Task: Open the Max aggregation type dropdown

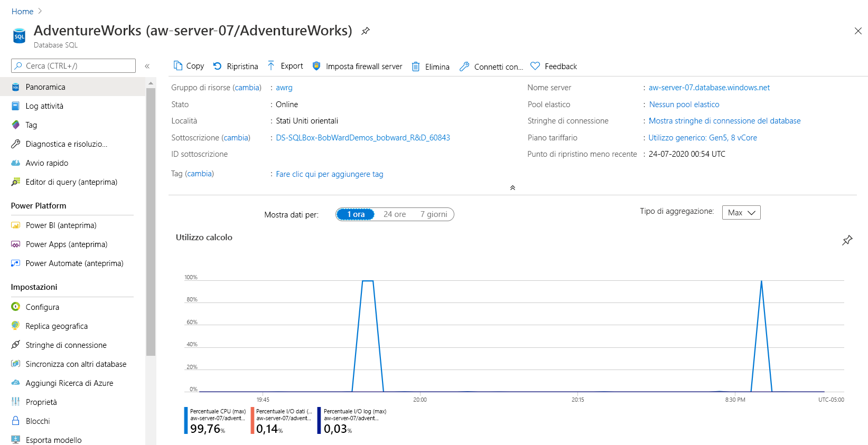Action: tap(741, 212)
